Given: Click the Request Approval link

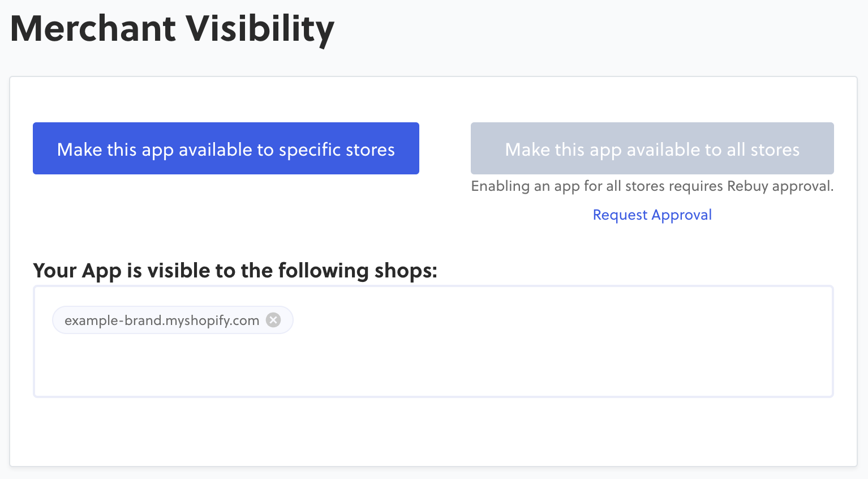Looking at the screenshot, I should tap(651, 215).
